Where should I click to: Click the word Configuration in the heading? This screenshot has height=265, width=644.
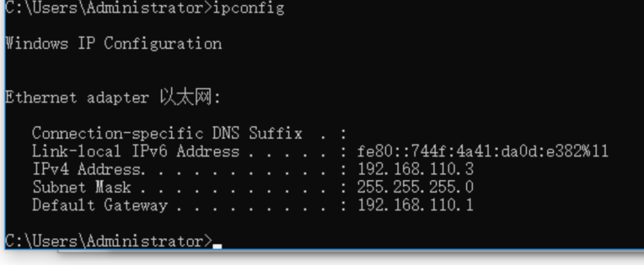[163, 44]
